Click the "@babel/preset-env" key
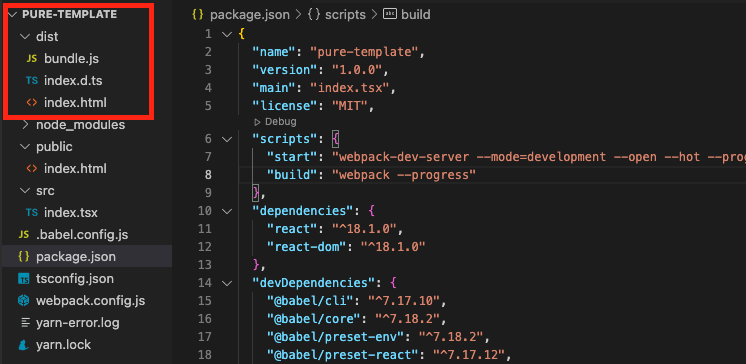Screen dimensions: 746x364 pos(335,337)
